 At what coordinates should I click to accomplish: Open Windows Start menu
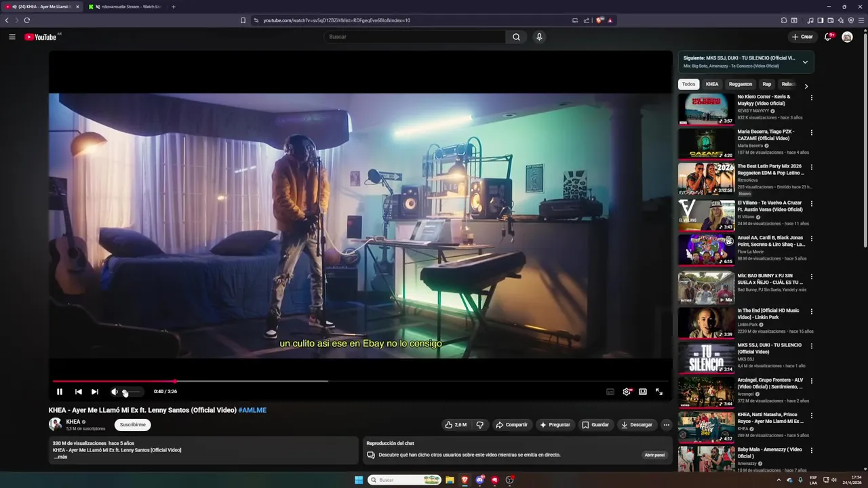coord(359,480)
